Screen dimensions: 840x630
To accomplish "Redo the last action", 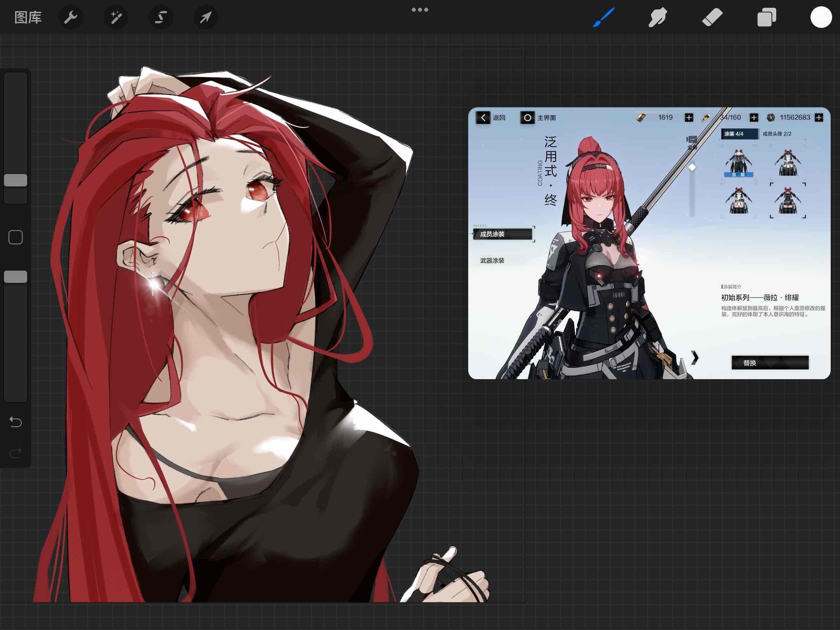I will [16, 453].
